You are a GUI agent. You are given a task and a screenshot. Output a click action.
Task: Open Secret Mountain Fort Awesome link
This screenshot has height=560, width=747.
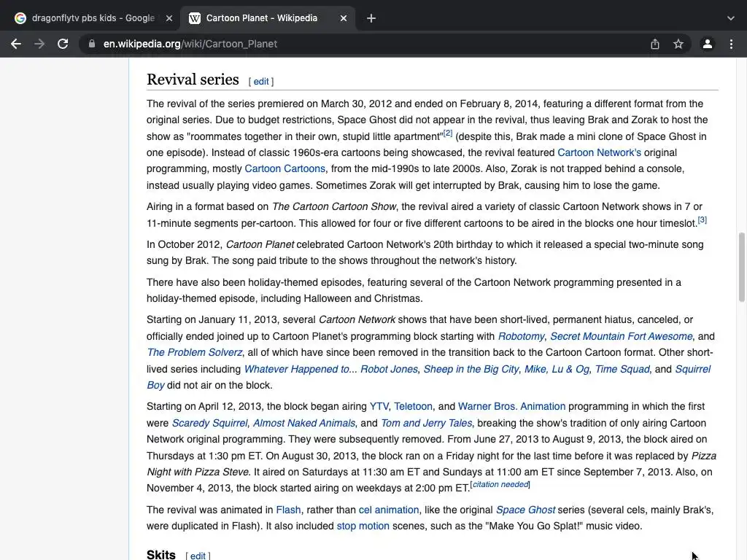[x=622, y=336]
